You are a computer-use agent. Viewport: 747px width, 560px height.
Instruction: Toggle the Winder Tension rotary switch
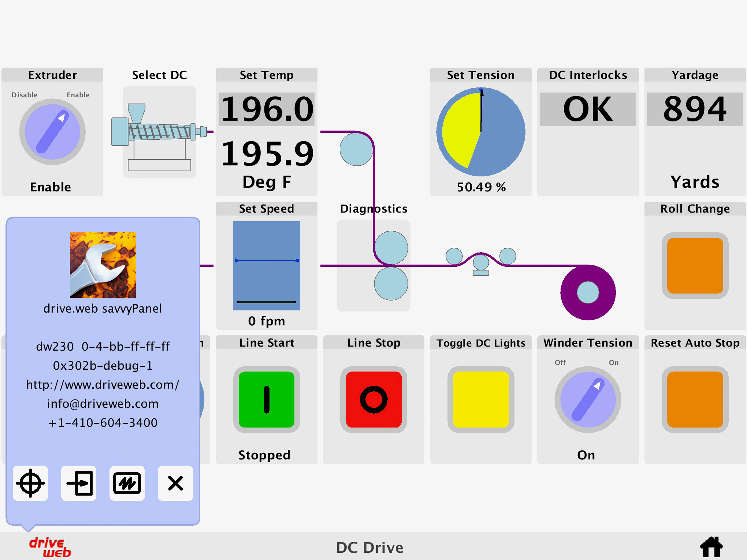pos(588,399)
